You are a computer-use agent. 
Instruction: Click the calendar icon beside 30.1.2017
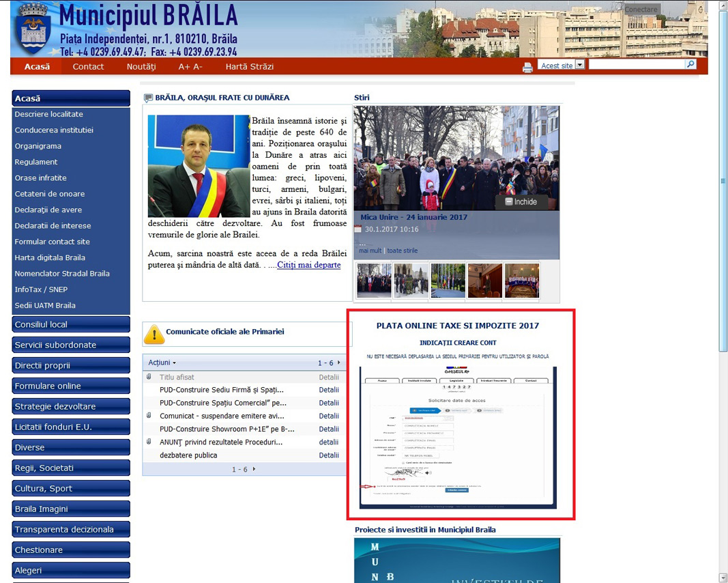[x=358, y=229]
